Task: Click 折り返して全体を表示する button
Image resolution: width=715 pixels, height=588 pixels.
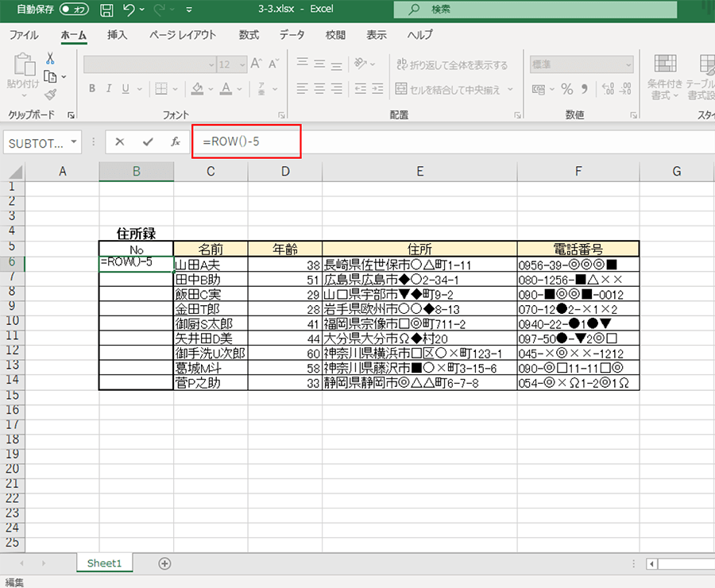Action: [x=452, y=65]
